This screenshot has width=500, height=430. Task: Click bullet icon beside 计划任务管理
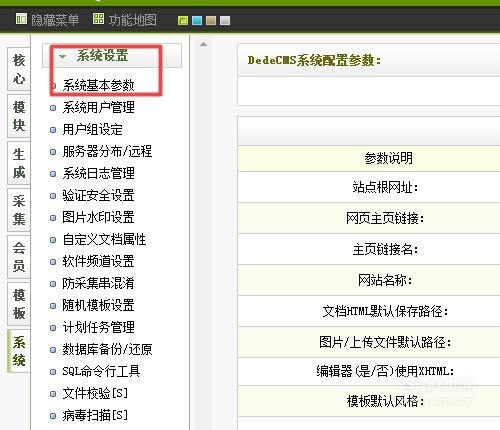53,328
